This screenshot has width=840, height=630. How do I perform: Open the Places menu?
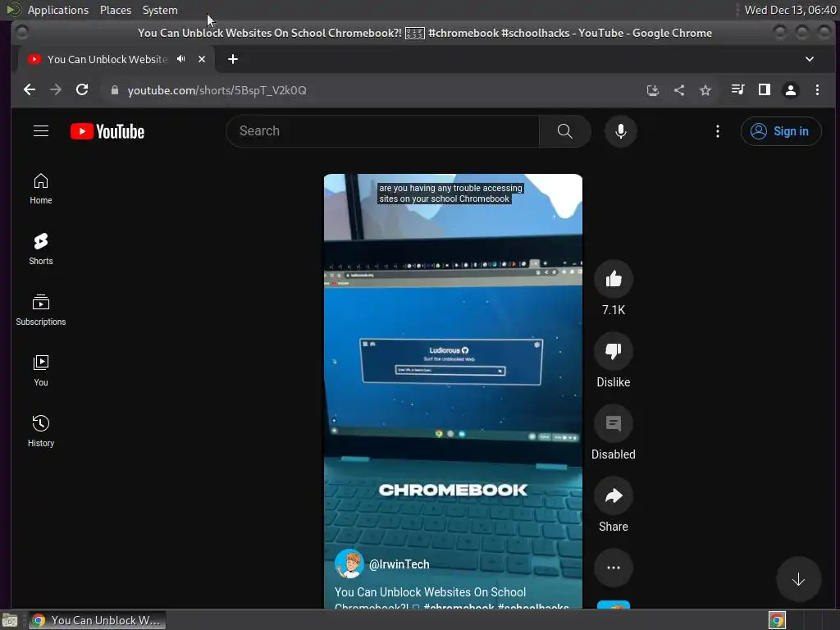(115, 10)
